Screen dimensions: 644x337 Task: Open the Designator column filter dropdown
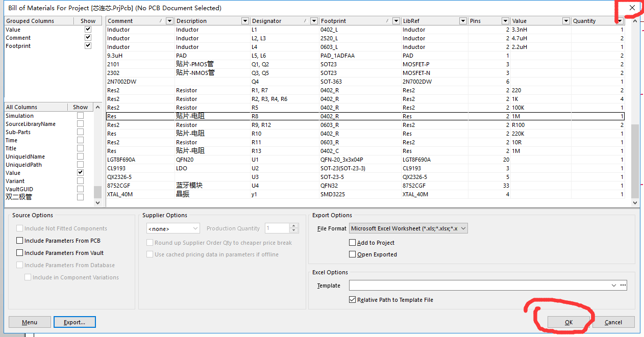click(x=314, y=21)
